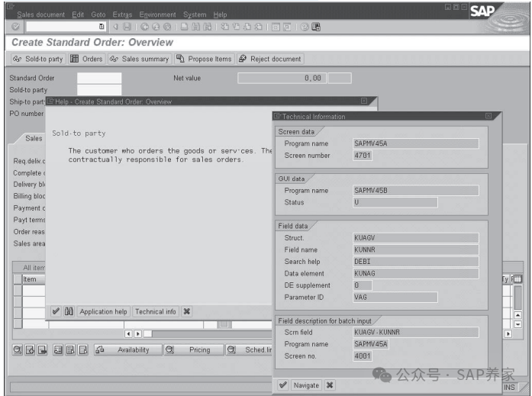Click the Propose Items button
The height and width of the screenshot is (396, 532).
coord(205,59)
